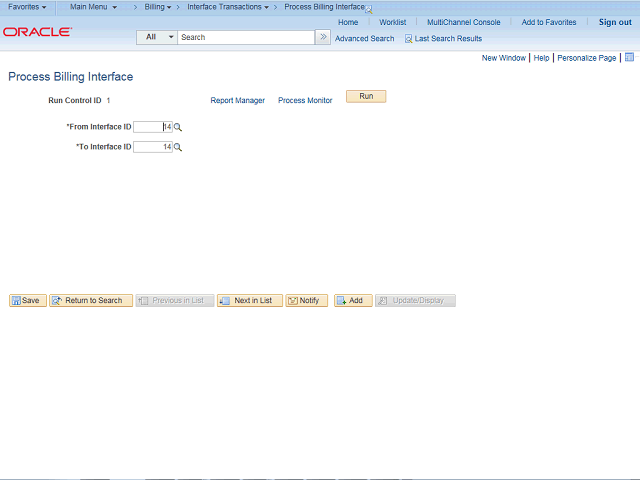The width and height of the screenshot is (640, 480).
Task: Open the All search category dropdown
Action: coord(157,37)
